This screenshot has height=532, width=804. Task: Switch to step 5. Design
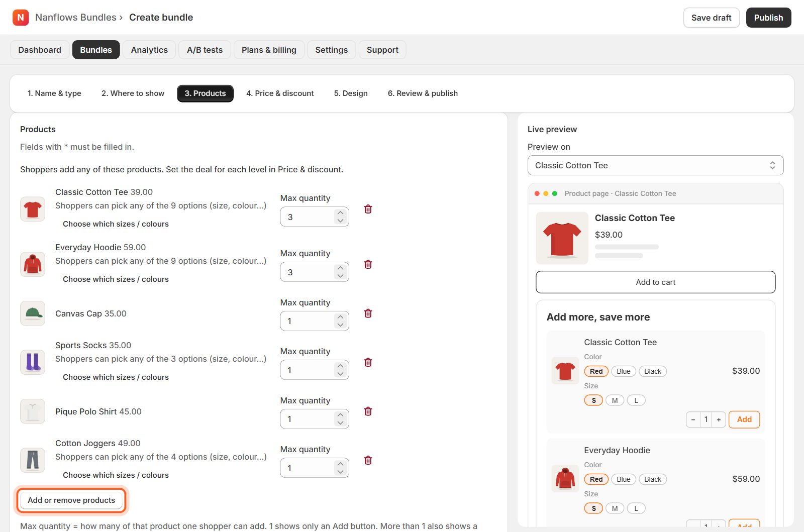(x=351, y=93)
